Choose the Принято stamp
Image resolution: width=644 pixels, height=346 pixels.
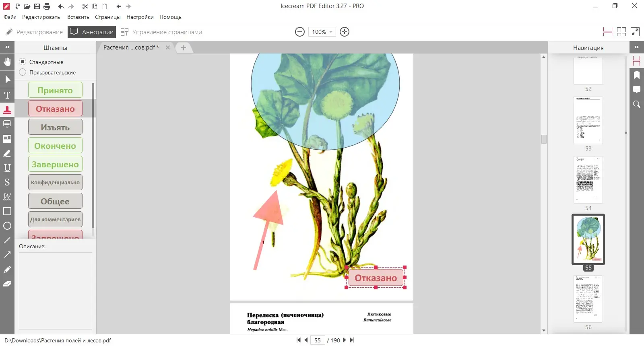click(55, 90)
